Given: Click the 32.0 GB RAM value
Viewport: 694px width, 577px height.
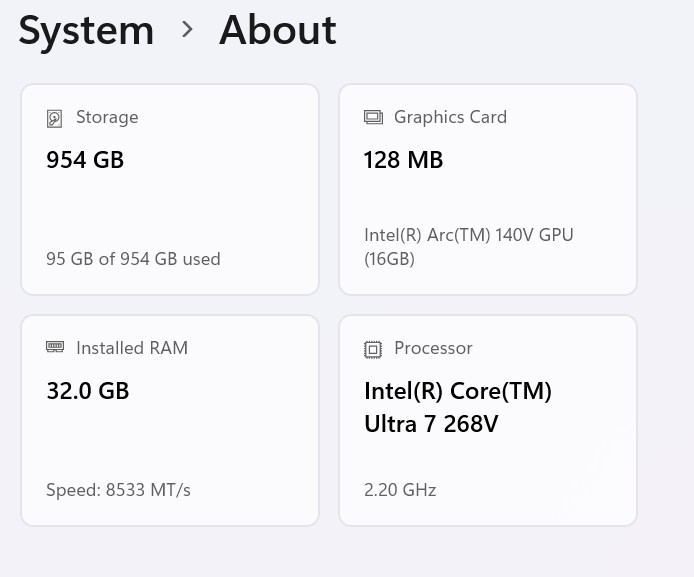Looking at the screenshot, I should pyautogui.click(x=88, y=391).
